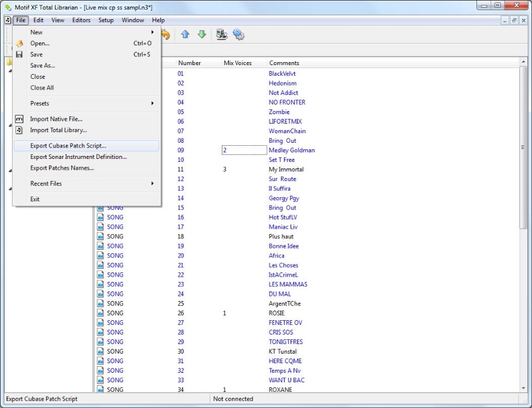Viewport: 532px width, 408px height.
Task: Click 'Not connected' in the status bar
Action: coord(233,399)
